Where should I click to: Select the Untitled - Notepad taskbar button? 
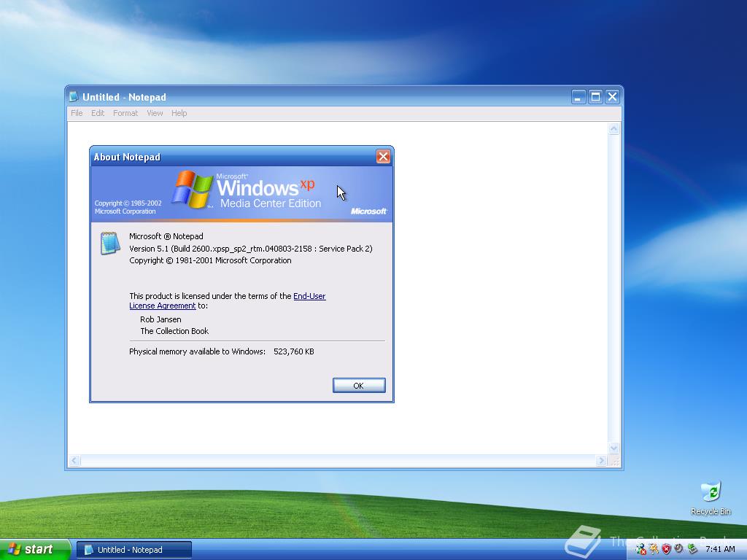[134, 550]
